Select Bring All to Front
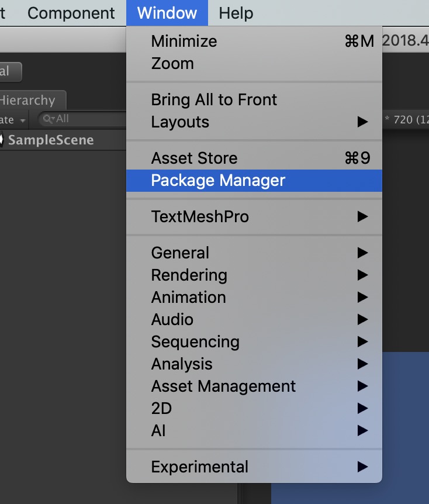 click(x=214, y=99)
